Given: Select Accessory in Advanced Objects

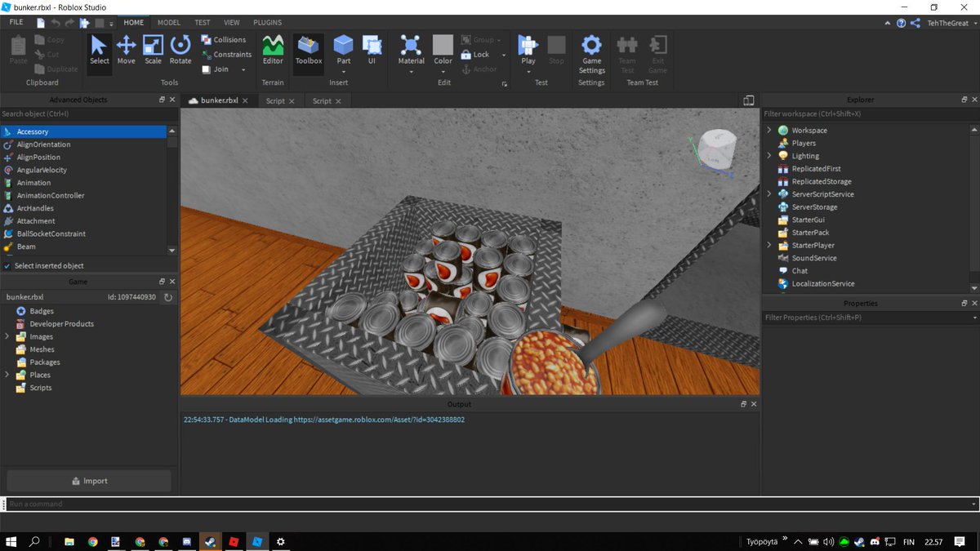Looking at the screenshot, I should [x=83, y=131].
